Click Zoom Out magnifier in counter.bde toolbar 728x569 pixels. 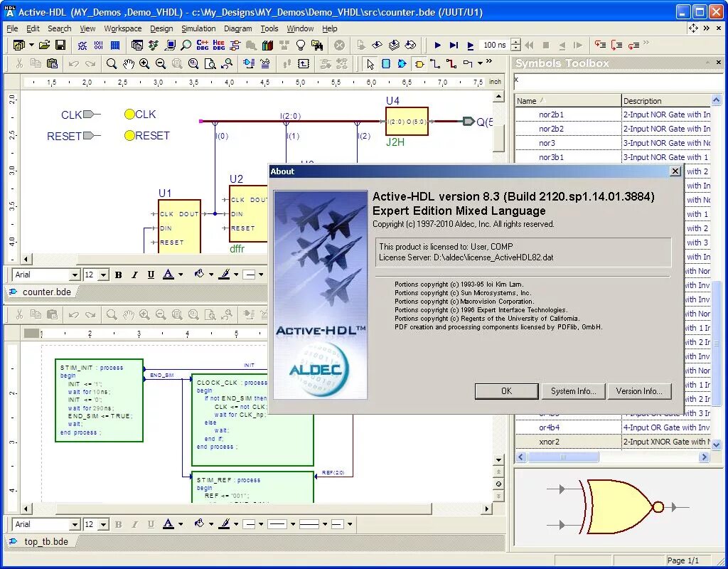[x=161, y=63]
